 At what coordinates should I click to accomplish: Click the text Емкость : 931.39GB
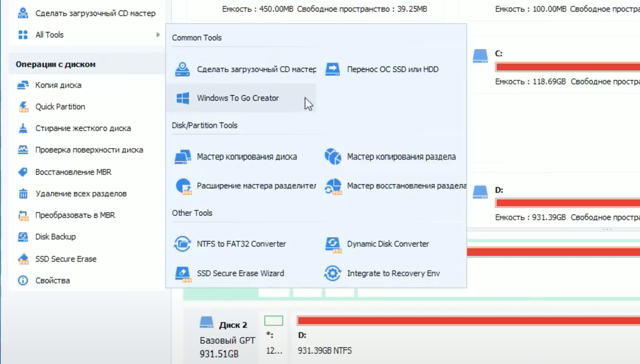tap(530, 217)
